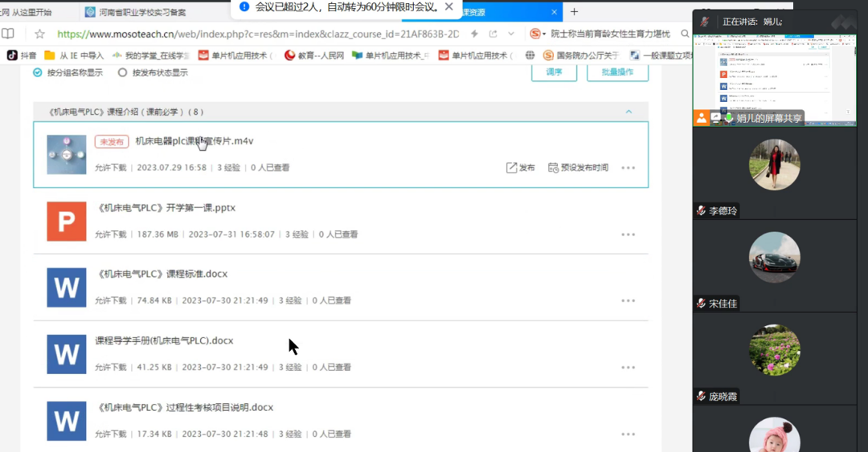Open the 一般课题立项 bookmark
Screen dimensions: 868x452
(661, 55)
